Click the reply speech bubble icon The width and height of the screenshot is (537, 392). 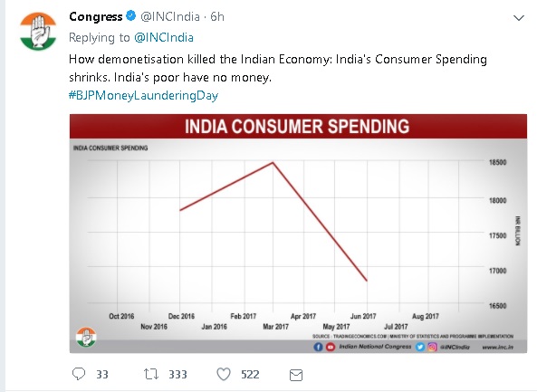(x=79, y=374)
